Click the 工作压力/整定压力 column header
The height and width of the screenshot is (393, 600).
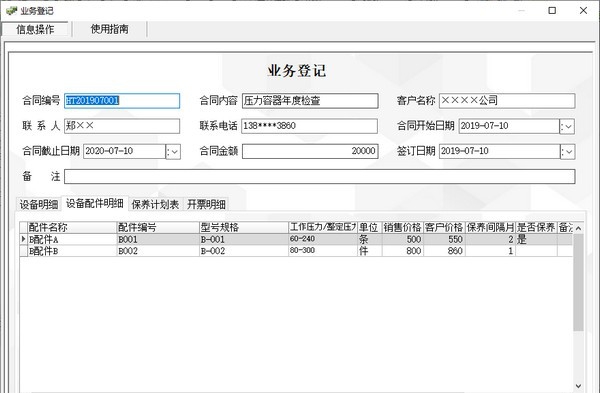coord(323,227)
